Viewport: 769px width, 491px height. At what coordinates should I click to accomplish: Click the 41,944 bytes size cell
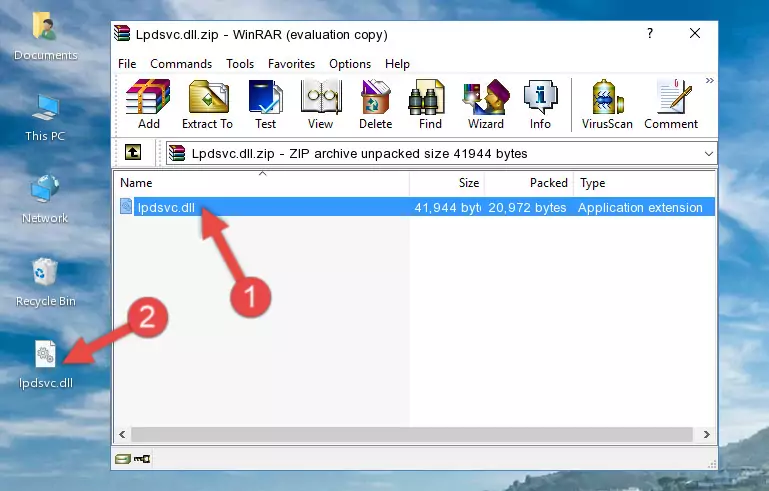(x=447, y=207)
